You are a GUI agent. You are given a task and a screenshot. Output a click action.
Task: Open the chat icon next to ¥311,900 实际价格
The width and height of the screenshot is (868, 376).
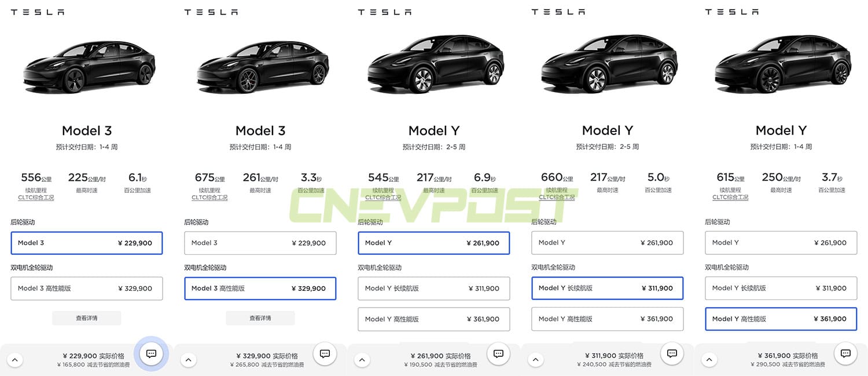(672, 353)
